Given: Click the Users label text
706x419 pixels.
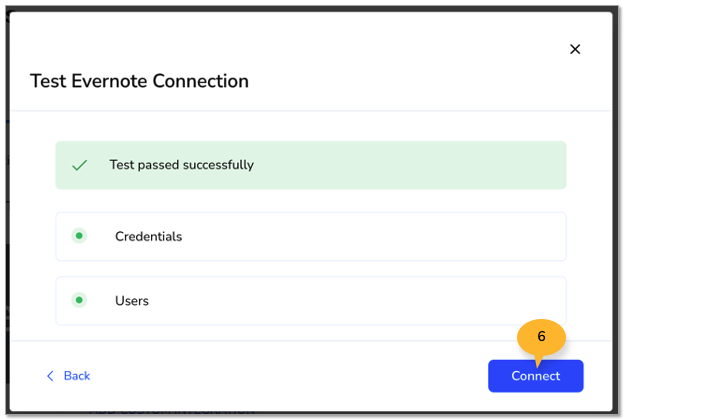Looking at the screenshot, I should [132, 301].
